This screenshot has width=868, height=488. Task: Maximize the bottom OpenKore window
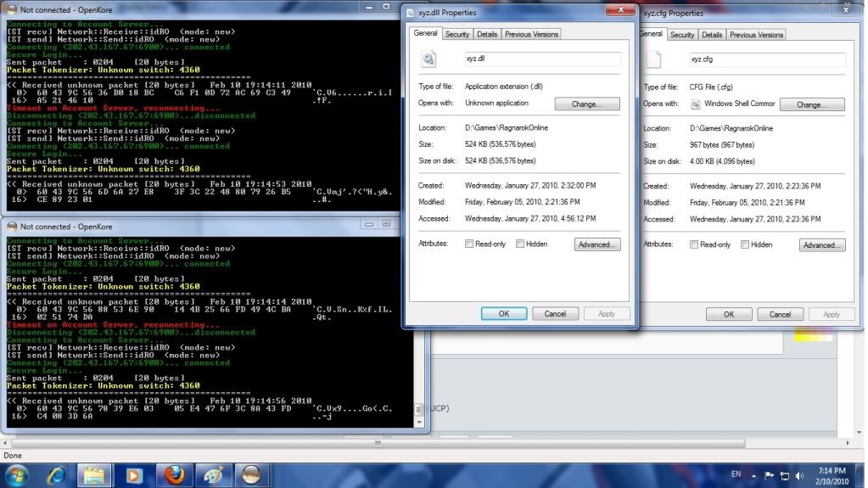(x=386, y=224)
